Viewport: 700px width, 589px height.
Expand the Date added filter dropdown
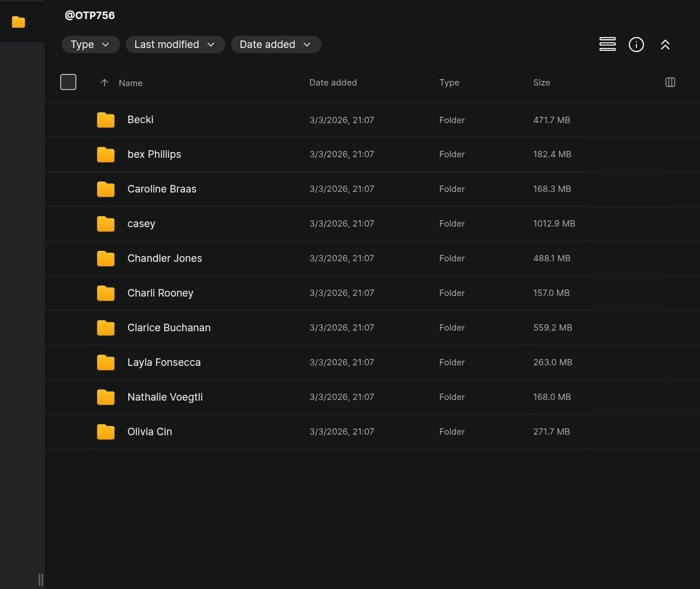coord(276,45)
